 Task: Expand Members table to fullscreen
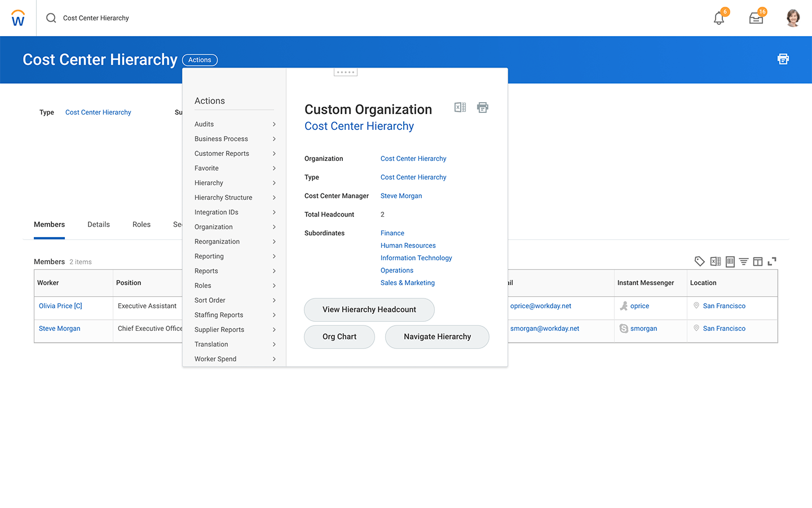pyautogui.click(x=772, y=261)
